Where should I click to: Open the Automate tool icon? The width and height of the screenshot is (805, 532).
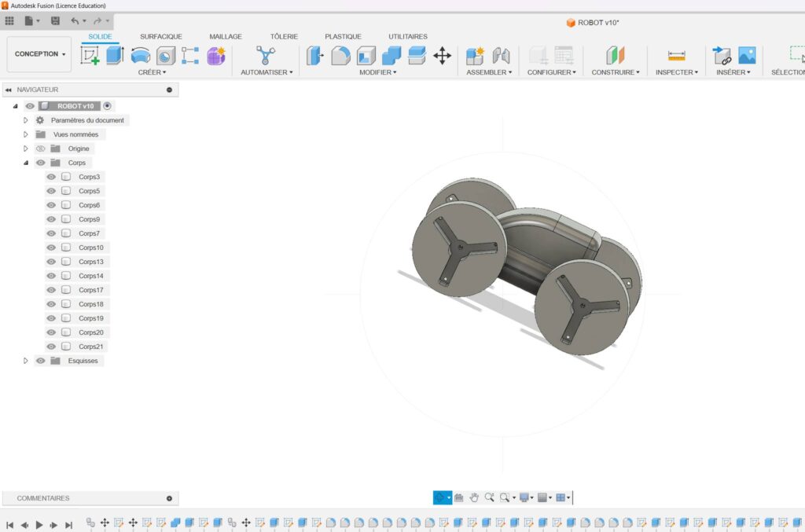(x=266, y=56)
